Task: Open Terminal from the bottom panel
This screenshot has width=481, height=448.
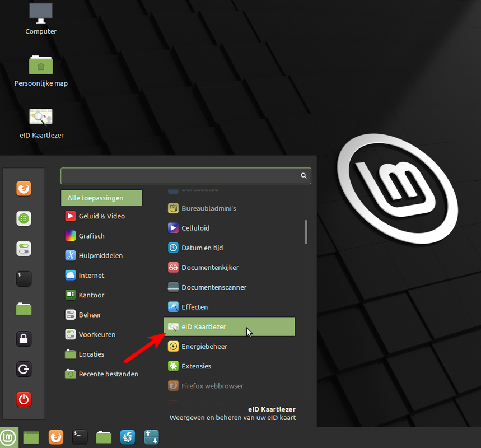Action: pyautogui.click(x=80, y=437)
